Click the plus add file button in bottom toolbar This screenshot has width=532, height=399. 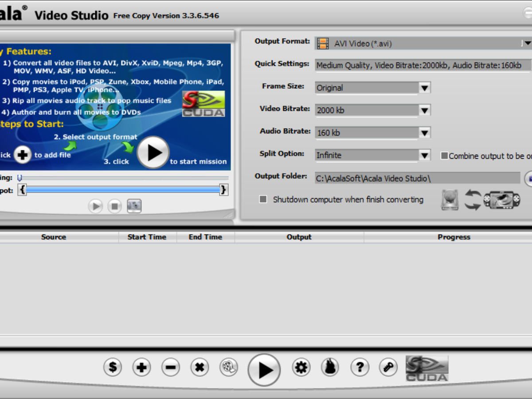[x=141, y=368]
